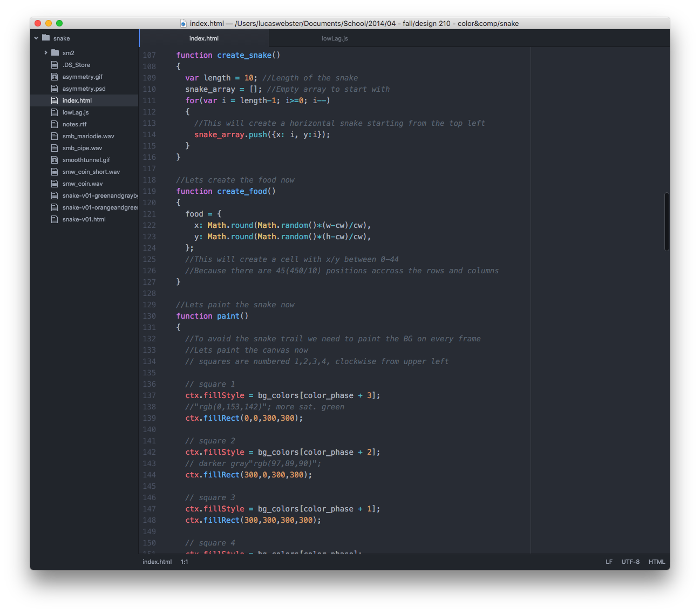Click the smb_pipe.wav file icon
The image size is (700, 613).
55,148
